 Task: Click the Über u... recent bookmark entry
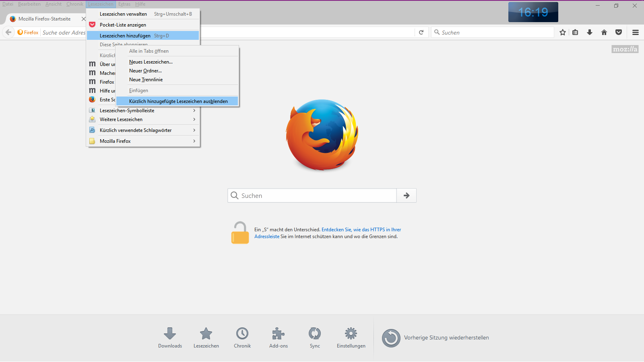click(101, 64)
